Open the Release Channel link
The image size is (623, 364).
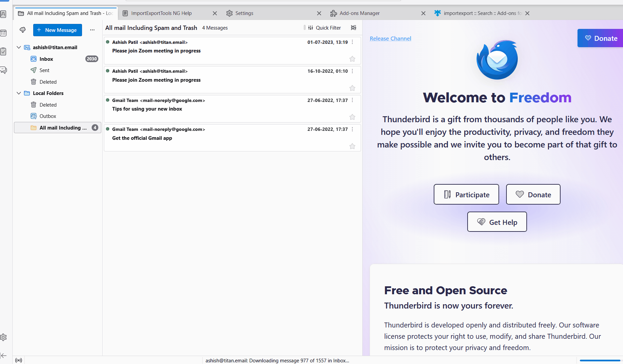coord(391,39)
